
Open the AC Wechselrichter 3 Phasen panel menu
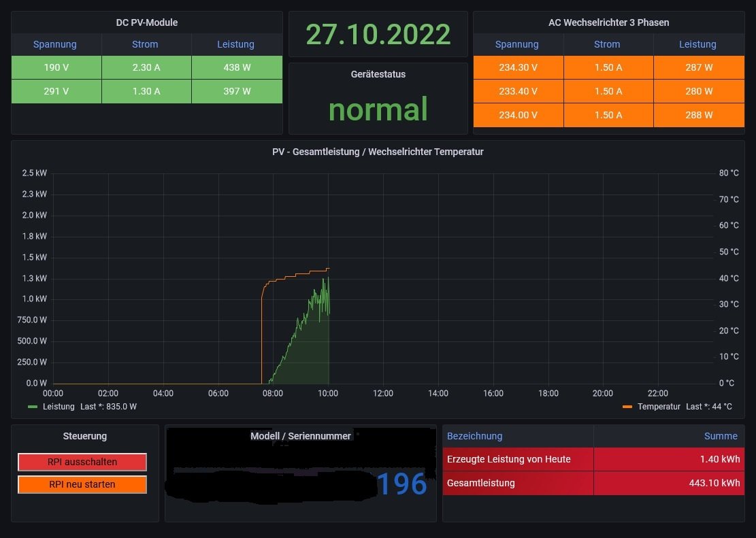tap(608, 22)
